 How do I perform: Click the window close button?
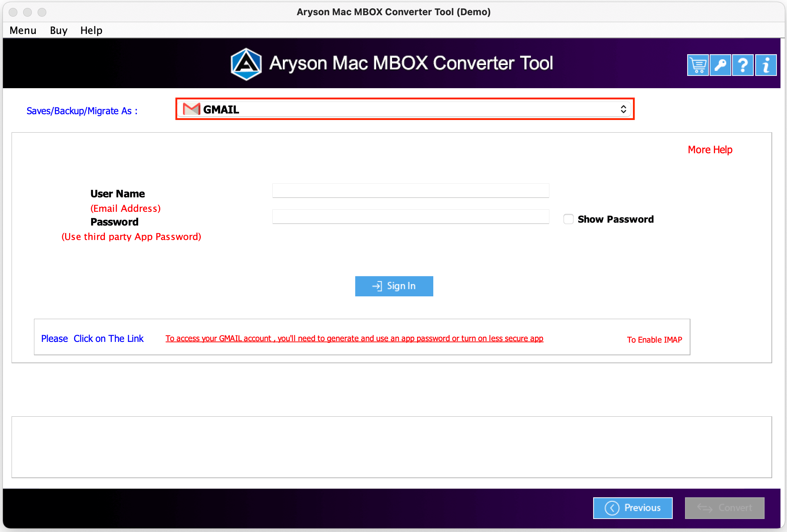pyautogui.click(x=13, y=12)
